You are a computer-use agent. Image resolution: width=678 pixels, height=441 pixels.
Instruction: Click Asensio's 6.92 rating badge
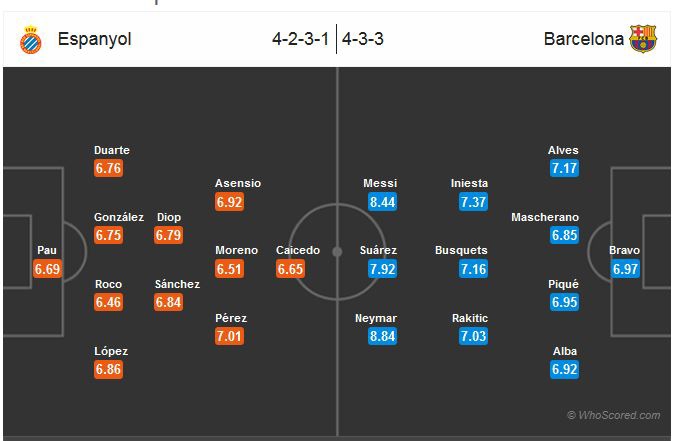[230, 202]
